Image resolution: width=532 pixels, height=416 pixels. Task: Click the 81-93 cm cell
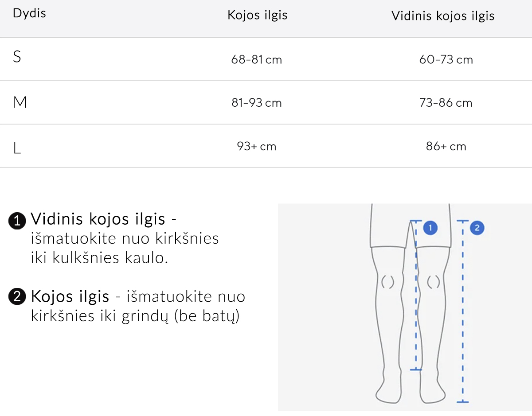click(257, 103)
